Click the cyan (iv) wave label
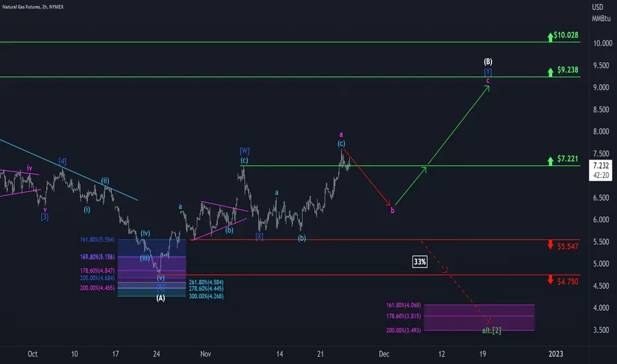 (x=145, y=234)
